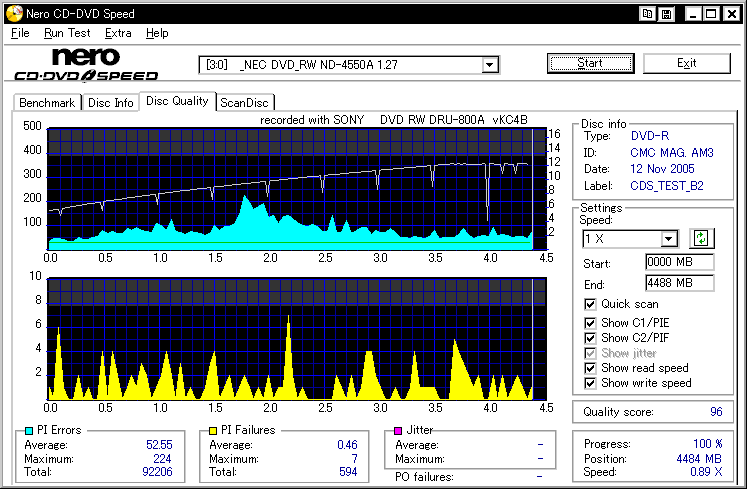This screenshot has width=747, height=489.
Task: Uncheck Show C1/PIE
Action: coord(590,323)
